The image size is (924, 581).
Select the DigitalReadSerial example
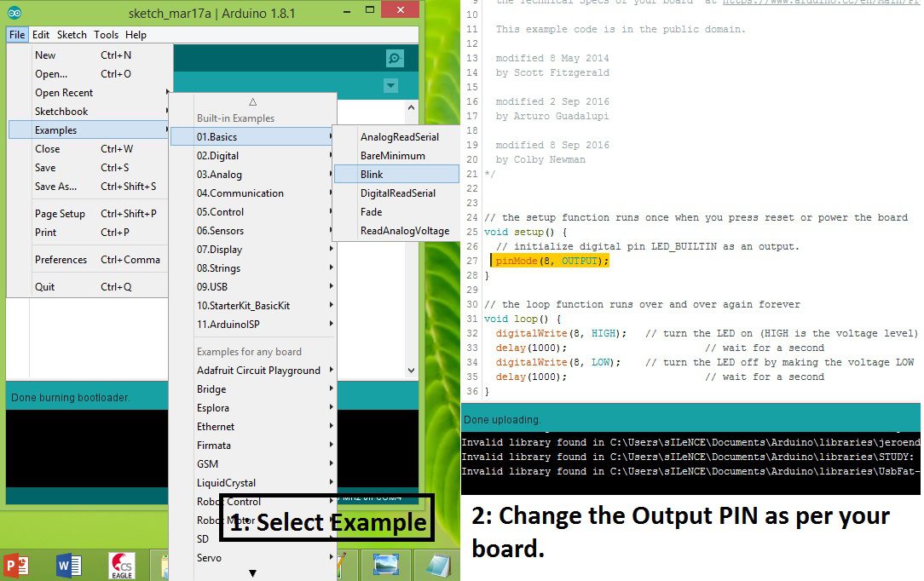click(396, 193)
